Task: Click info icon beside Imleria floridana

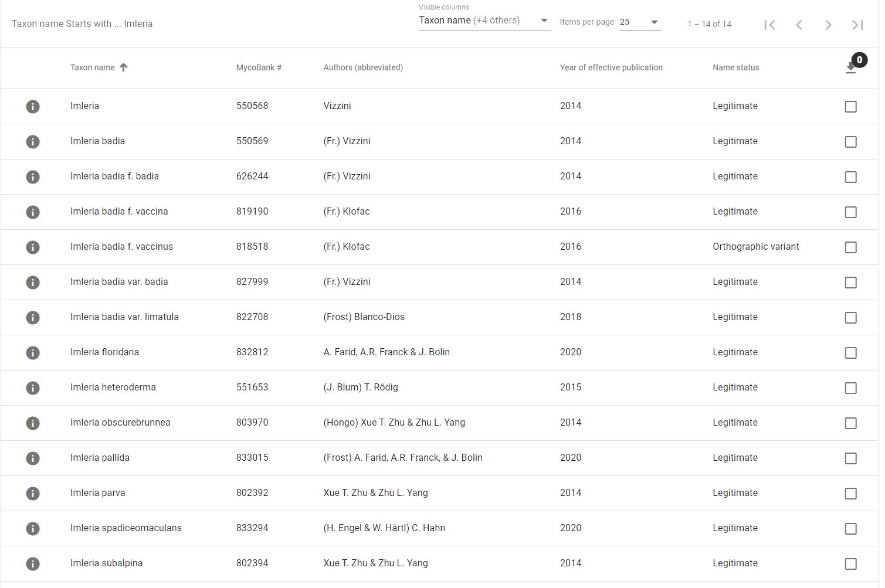Action: [33, 352]
